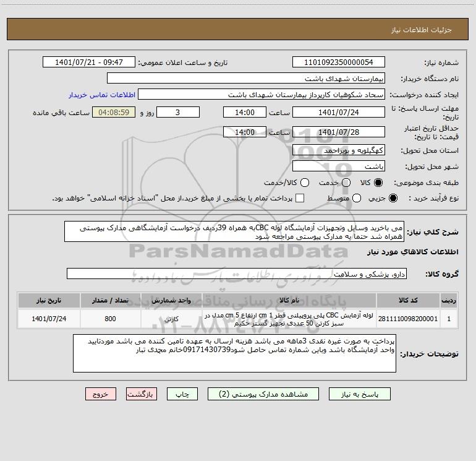Click the table need date cell 1401/07/24

click(x=49, y=319)
